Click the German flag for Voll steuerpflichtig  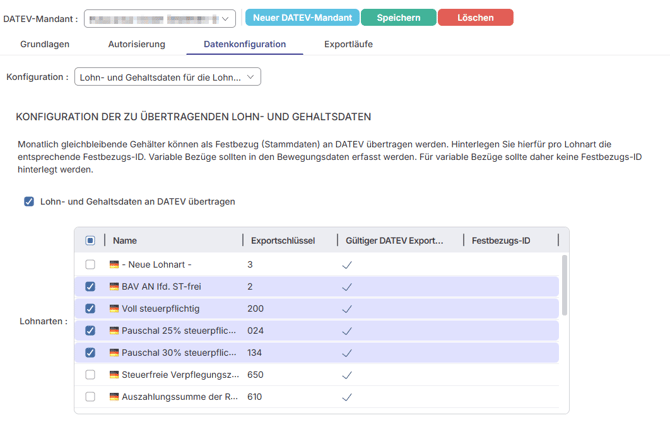(114, 308)
